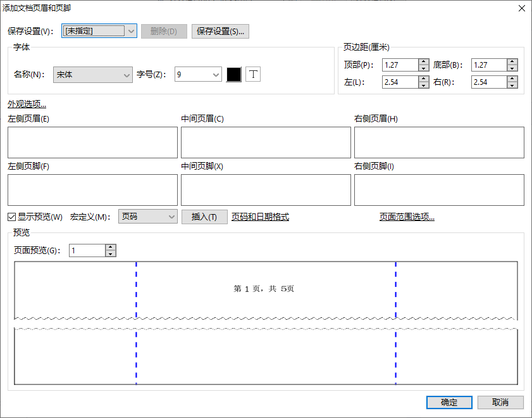This screenshot has height=418, width=532.
Task: Open the 页码 macro definition dropdown
Action: tap(171, 217)
